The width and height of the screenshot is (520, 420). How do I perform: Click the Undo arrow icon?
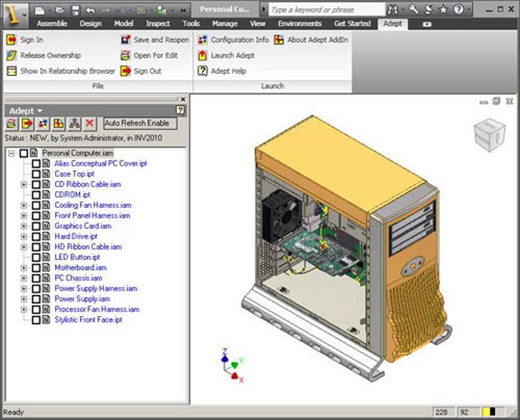tap(90, 10)
